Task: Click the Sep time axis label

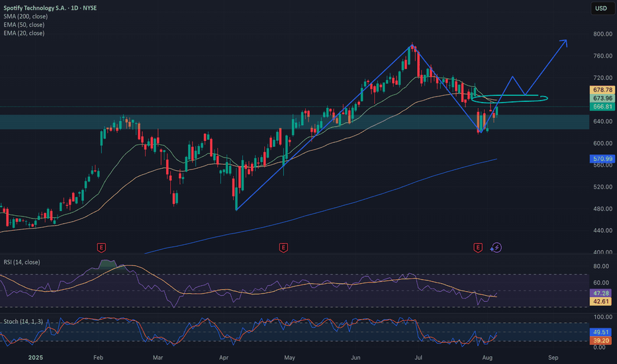Action: tap(553, 357)
